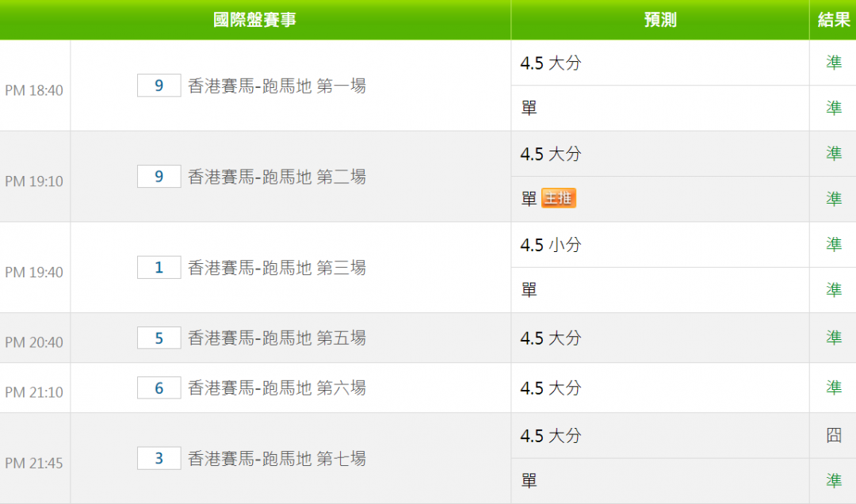856x504 pixels.
Task: Click 單 prediction for 第七場
Action: (x=529, y=481)
